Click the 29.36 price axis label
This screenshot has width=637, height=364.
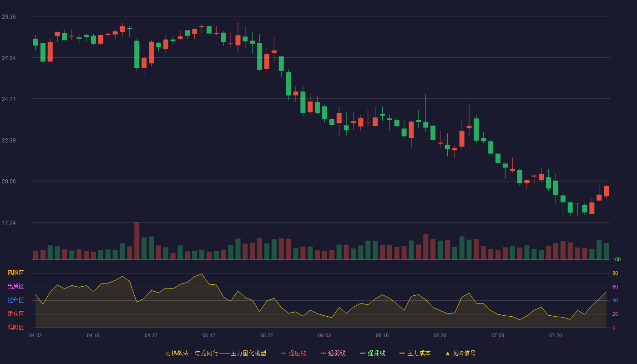point(9,17)
